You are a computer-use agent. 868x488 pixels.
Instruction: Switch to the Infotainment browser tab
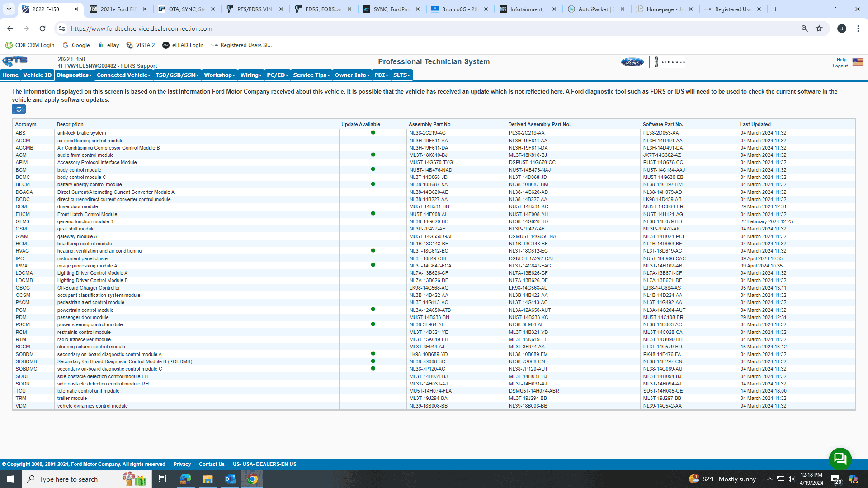pos(528,9)
